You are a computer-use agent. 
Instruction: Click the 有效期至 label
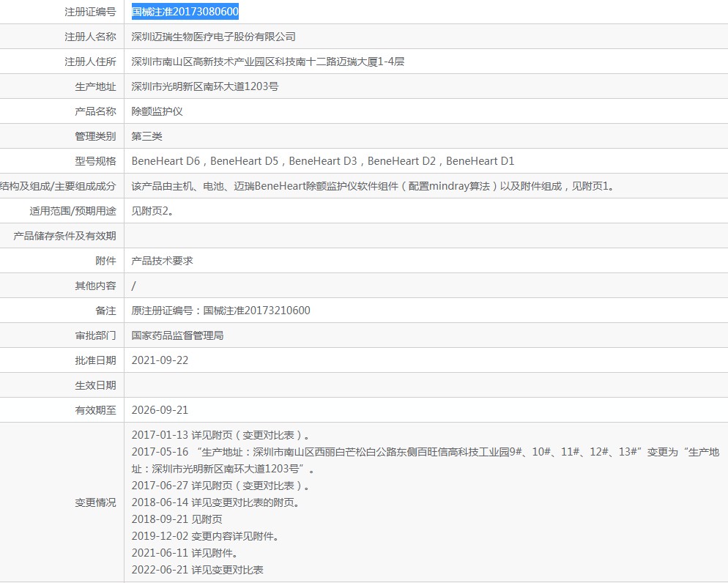(95, 410)
